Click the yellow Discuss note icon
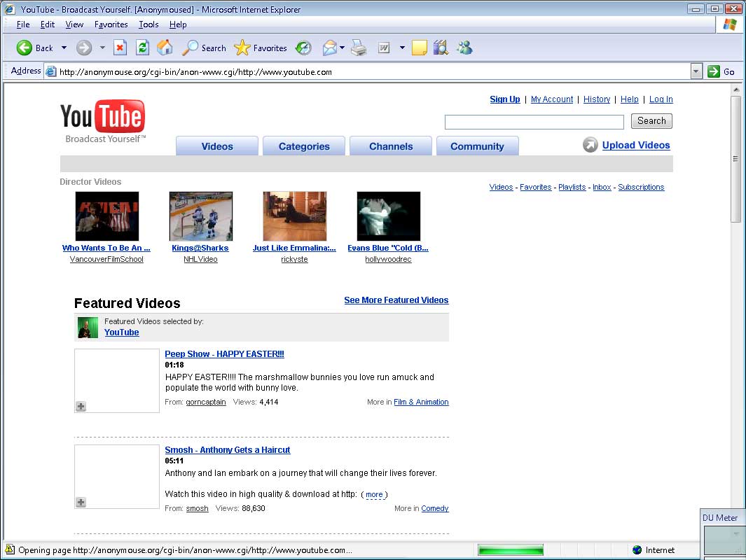The image size is (746, 560). click(419, 48)
